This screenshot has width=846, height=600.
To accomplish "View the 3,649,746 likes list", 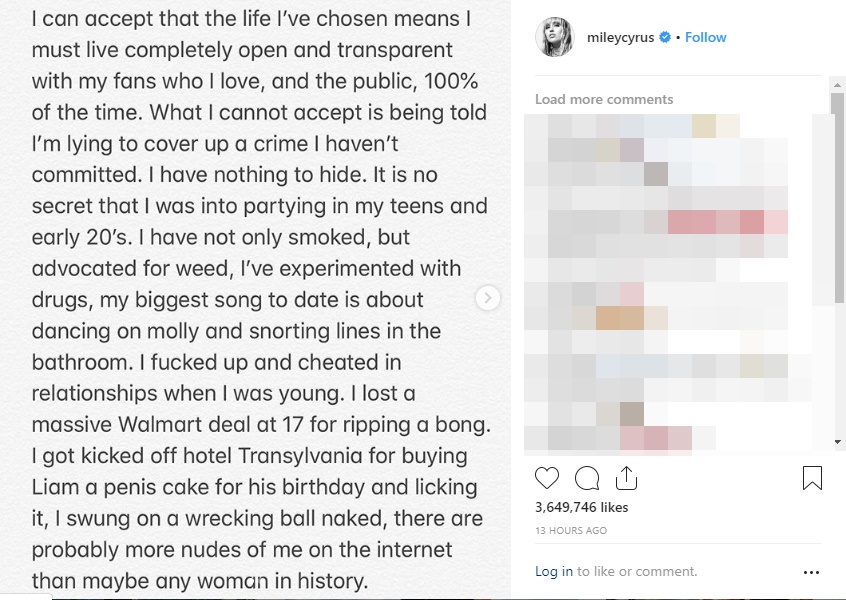I will 582,507.
